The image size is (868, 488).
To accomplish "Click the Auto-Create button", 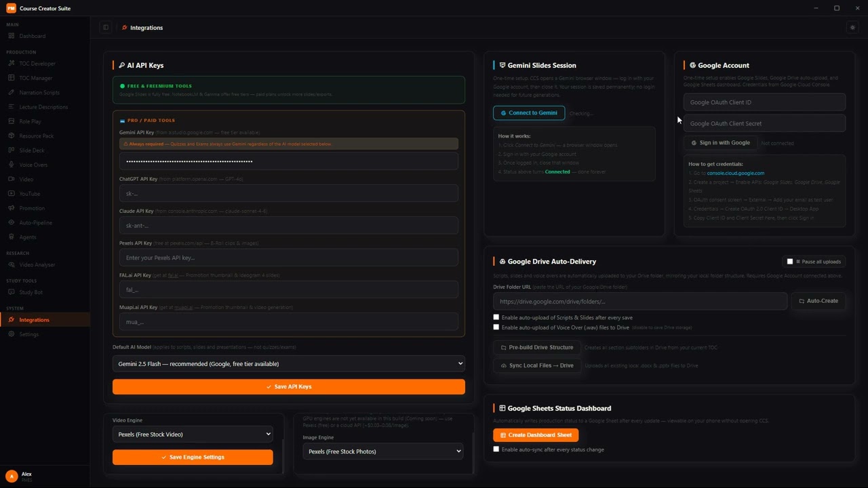I will (x=818, y=301).
